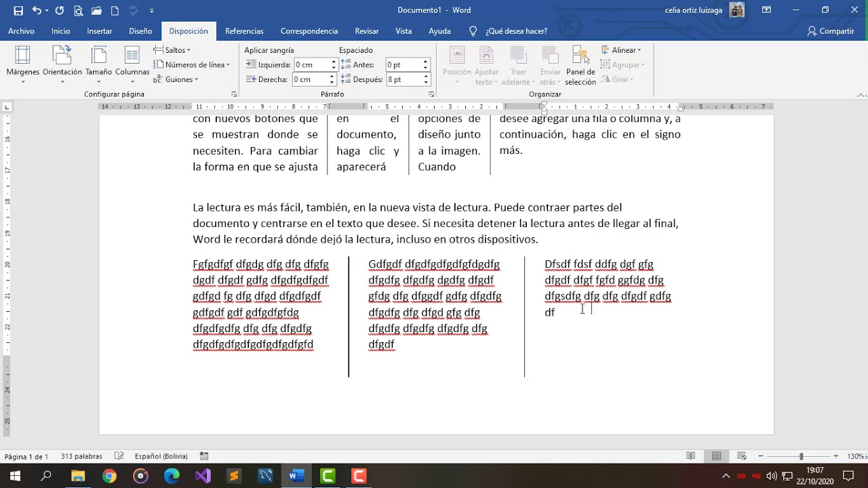This screenshot has height=488, width=868.
Task: Switch to the Revisar ribbon tab
Action: tap(367, 31)
